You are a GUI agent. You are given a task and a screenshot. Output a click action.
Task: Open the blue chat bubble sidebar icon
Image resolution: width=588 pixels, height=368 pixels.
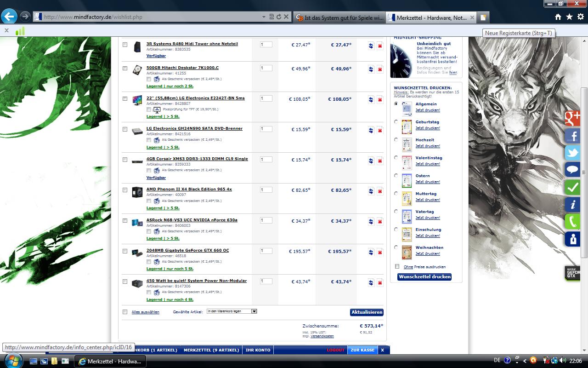click(572, 170)
